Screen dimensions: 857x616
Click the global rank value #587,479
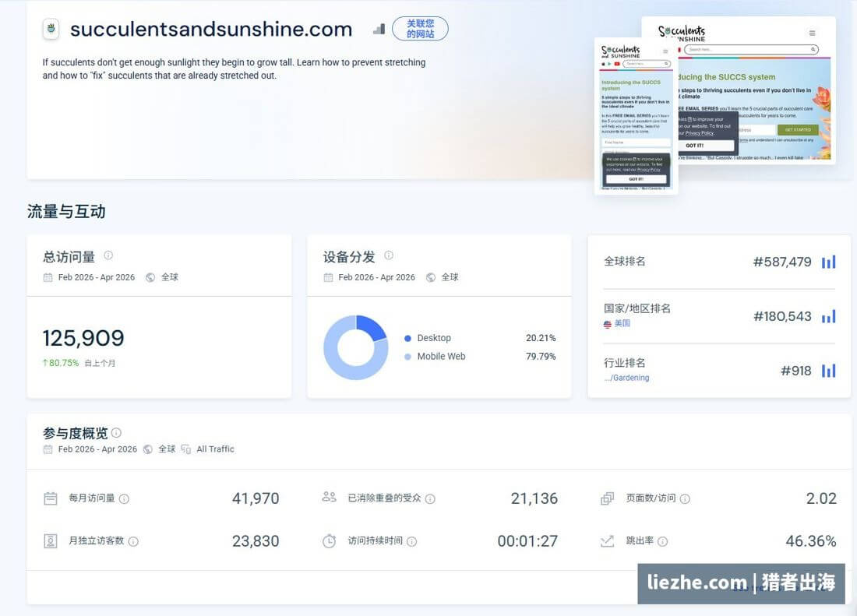[782, 262]
